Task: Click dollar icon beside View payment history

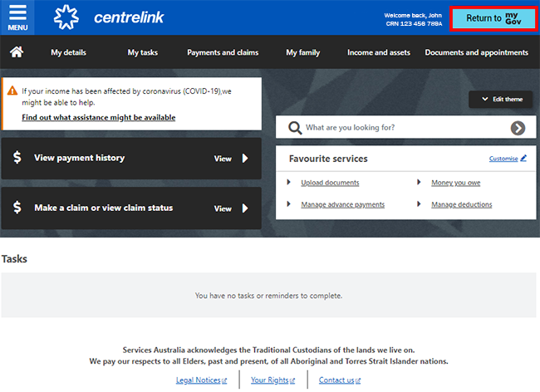Action: coord(17,158)
